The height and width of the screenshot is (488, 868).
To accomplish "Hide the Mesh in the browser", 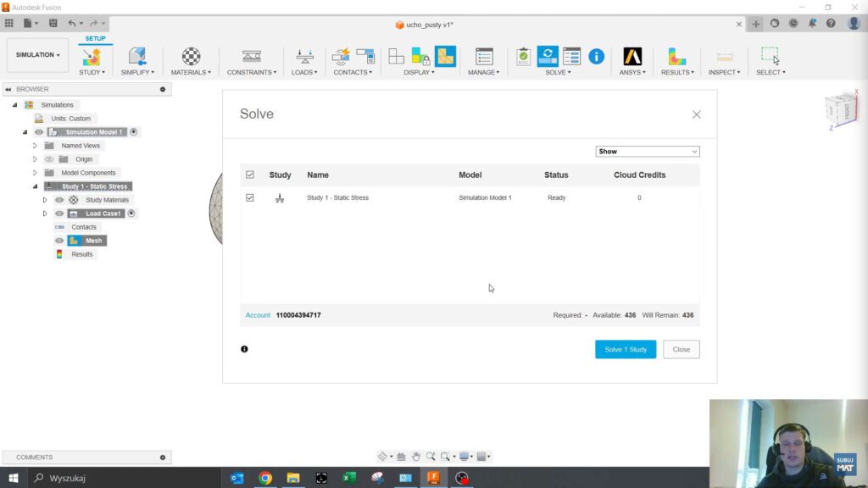I will click(58, 241).
